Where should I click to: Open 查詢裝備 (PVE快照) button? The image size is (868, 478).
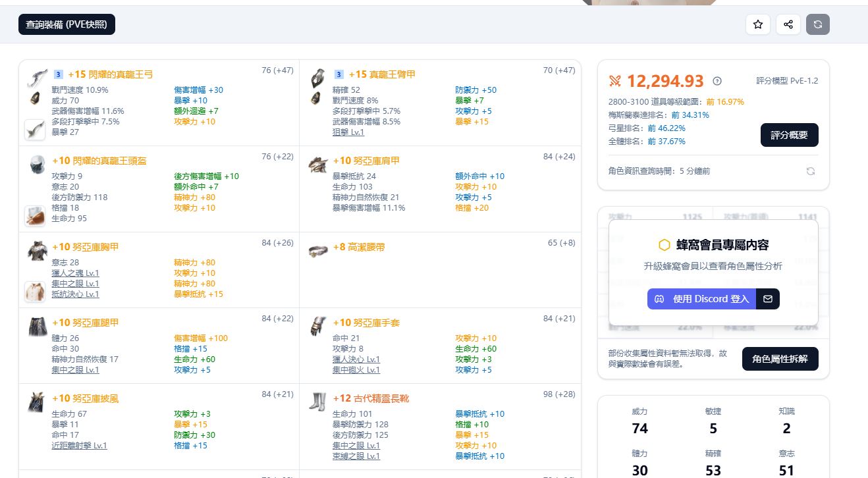(67, 24)
